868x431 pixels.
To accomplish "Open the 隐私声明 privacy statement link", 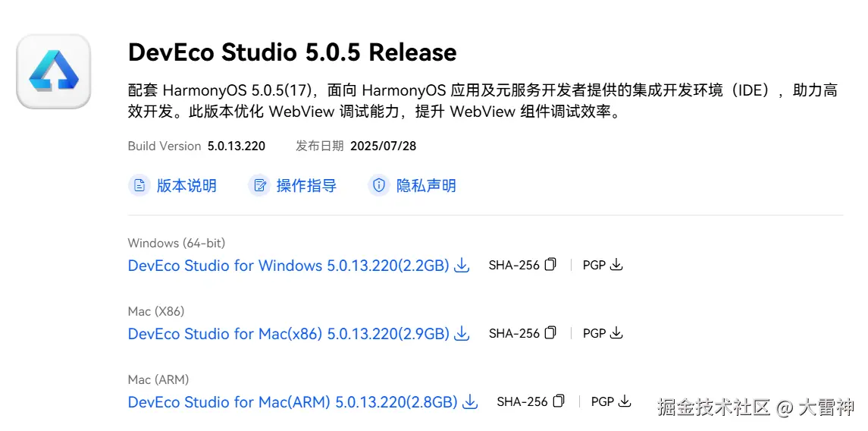I will (426, 186).
